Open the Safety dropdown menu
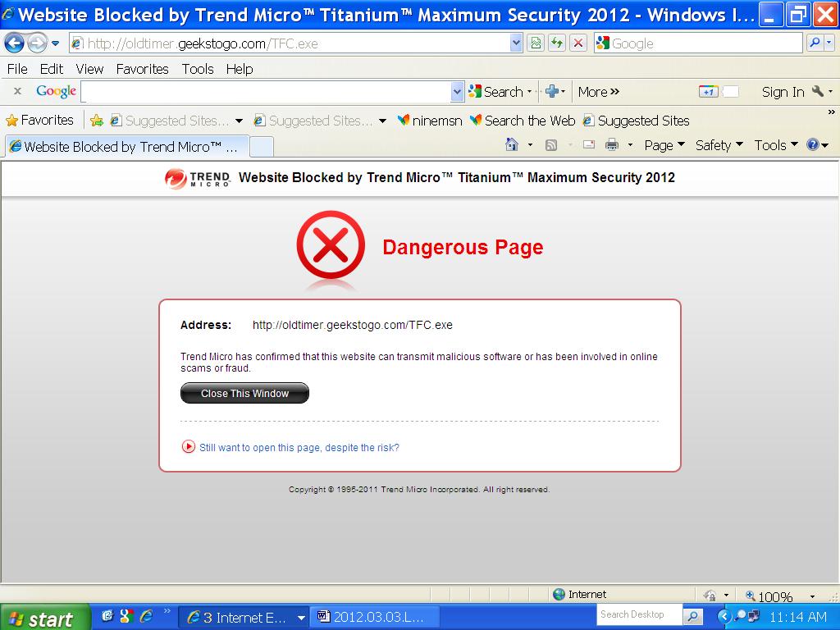Screen dimensions: 840x630 point(719,145)
